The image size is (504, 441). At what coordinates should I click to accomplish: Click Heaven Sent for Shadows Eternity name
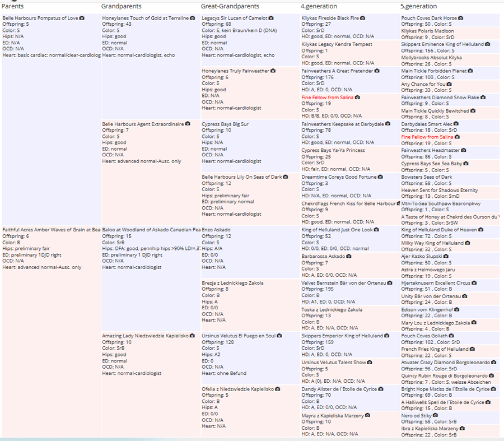[440, 190]
